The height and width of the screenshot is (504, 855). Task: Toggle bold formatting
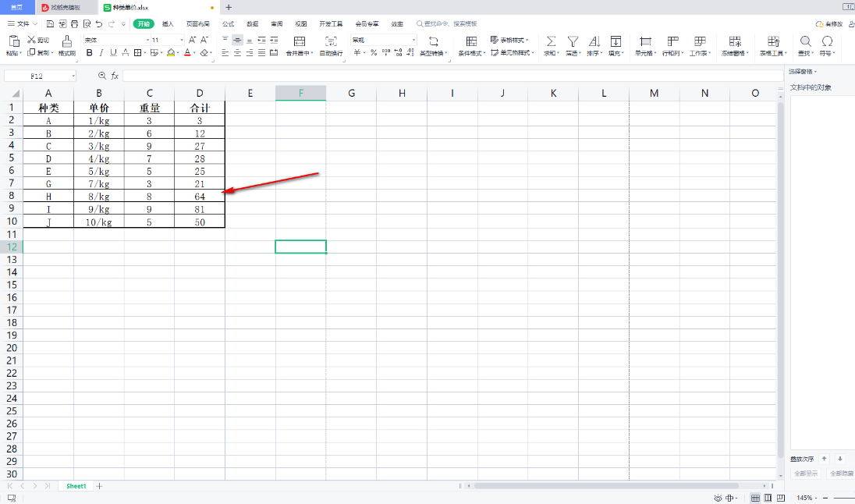(x=90, y=53)
